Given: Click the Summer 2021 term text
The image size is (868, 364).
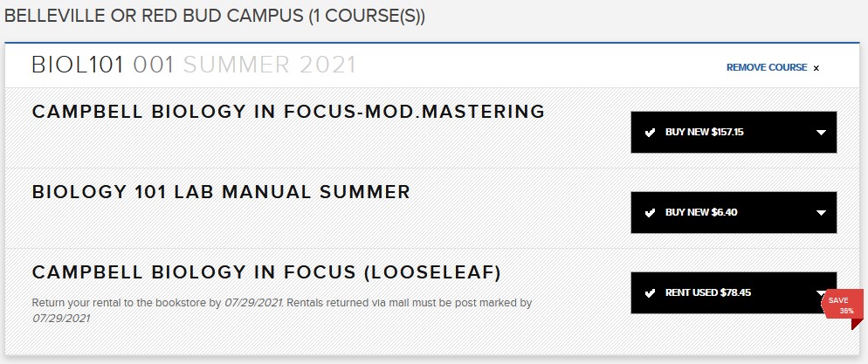Looking at the screenshot, I should [x=270, y=65].
